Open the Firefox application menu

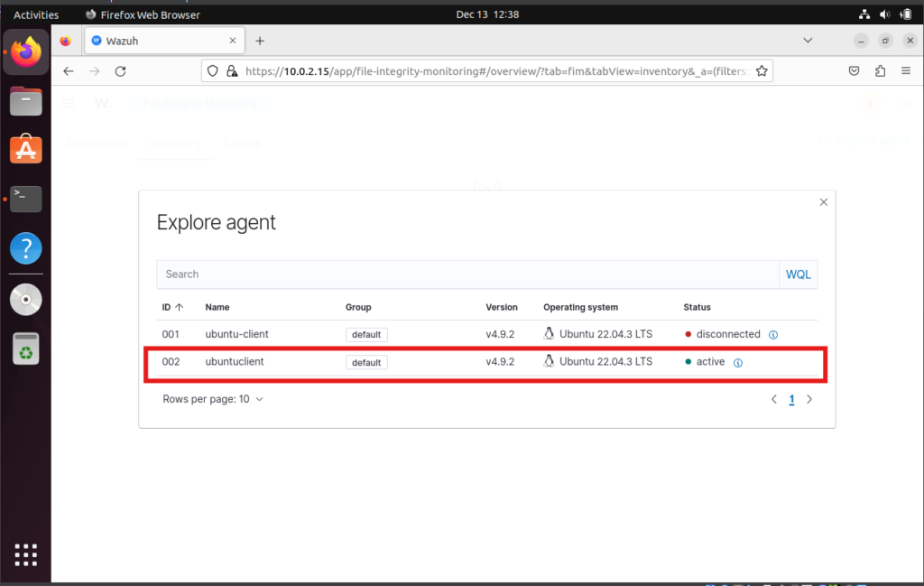click(x=906, y=71)
